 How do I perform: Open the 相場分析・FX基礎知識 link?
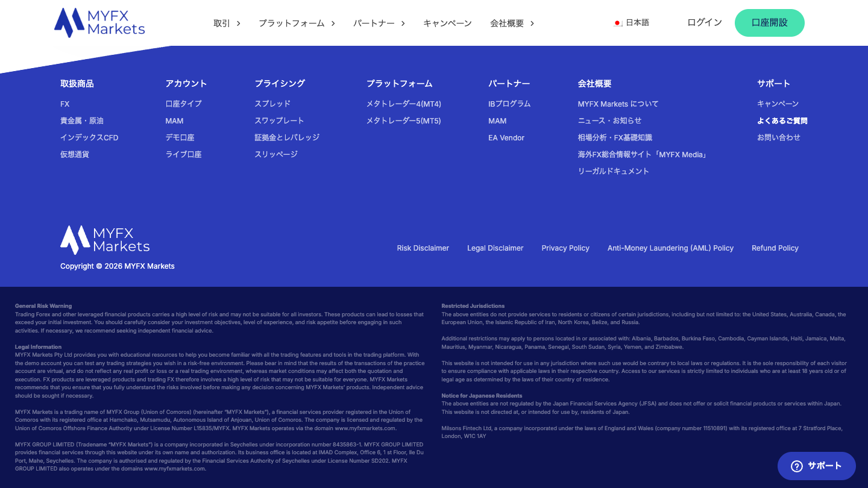615,138
